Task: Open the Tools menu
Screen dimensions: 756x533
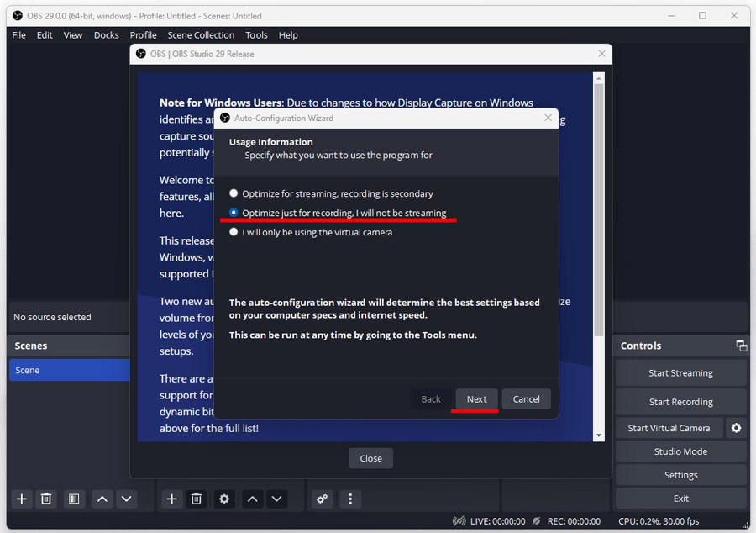Action: (x=256, y=35)
